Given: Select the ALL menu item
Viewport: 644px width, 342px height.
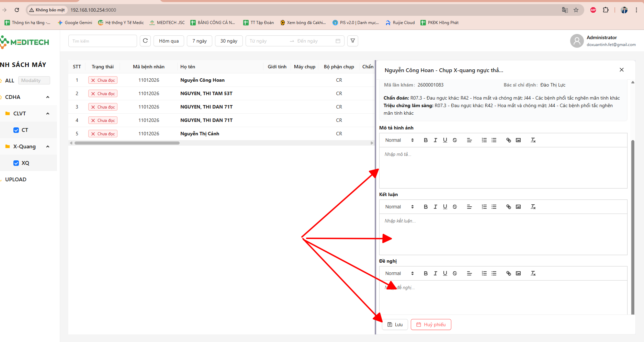Looking at the screenshot, I should tap(10, 80).
